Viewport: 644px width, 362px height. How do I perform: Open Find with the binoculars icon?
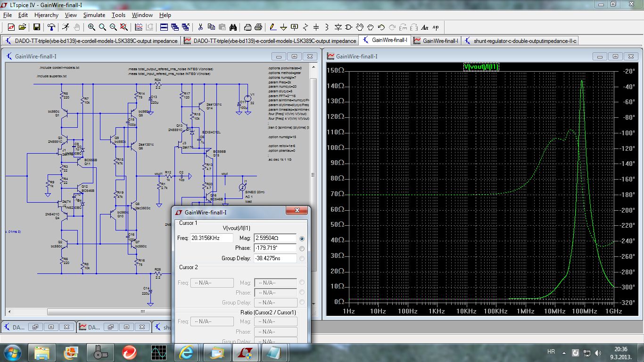pos(233,27)
